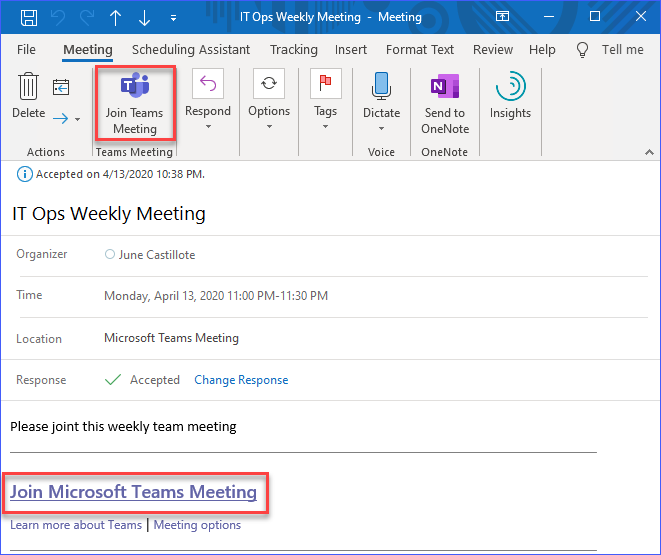Expand the Respond dropdown
This screenshot has width=661, height=555.
coord(208,126)
